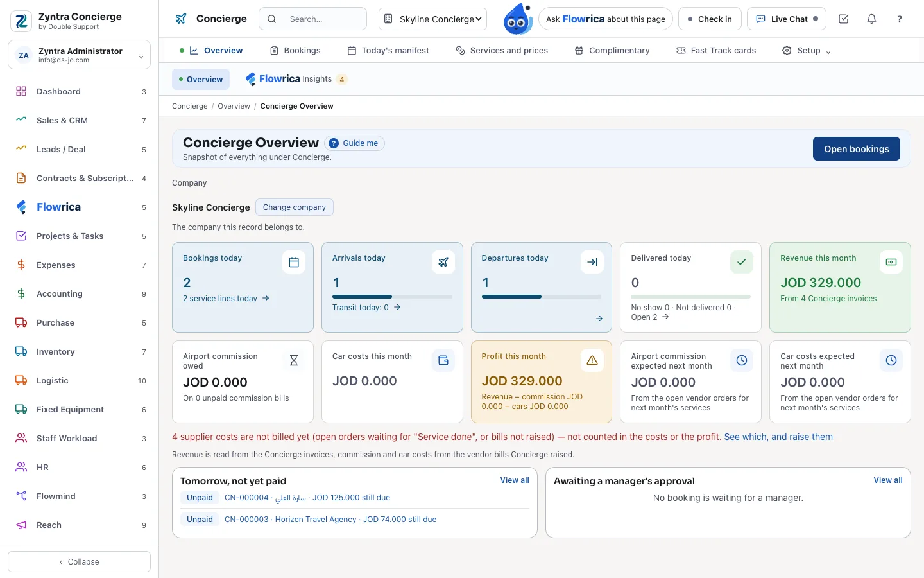This screenshot has width=924, height=578.
Task: Start a Live Chat
Action: pyautogui.click(x=787, y=19)
